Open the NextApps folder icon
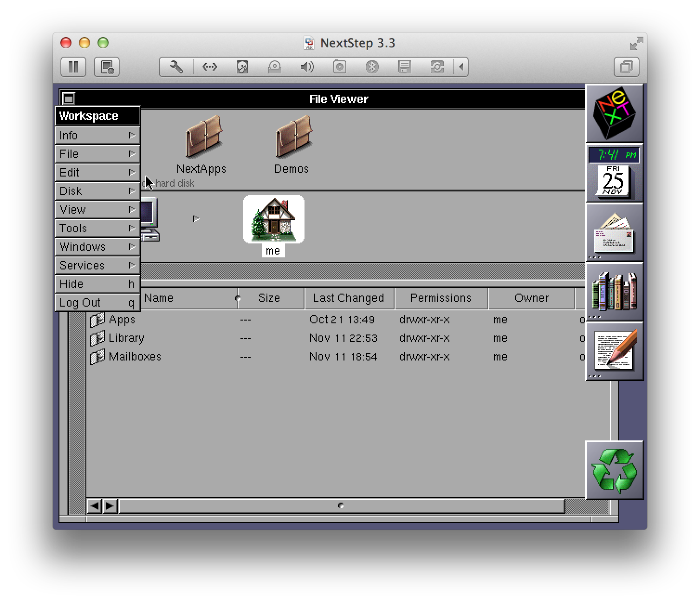The width and height of the screenshot is (700, 603). [x=203, y=137]
